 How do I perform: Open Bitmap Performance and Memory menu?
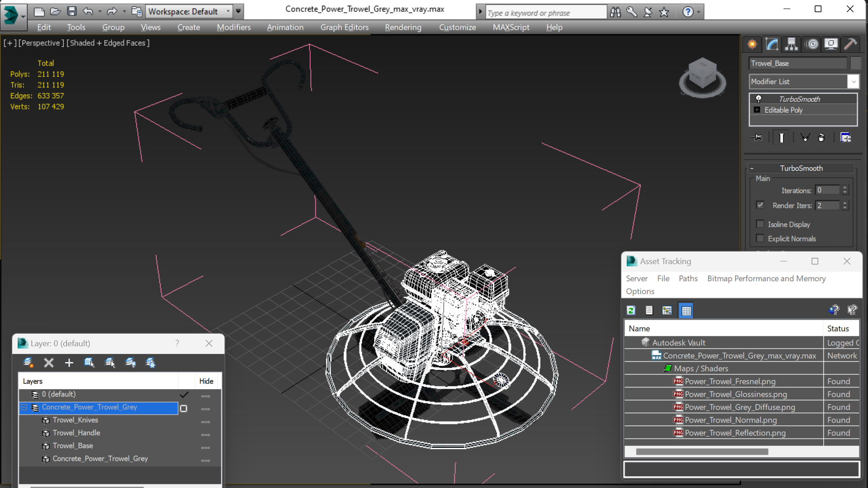click(x=766, y=279)
